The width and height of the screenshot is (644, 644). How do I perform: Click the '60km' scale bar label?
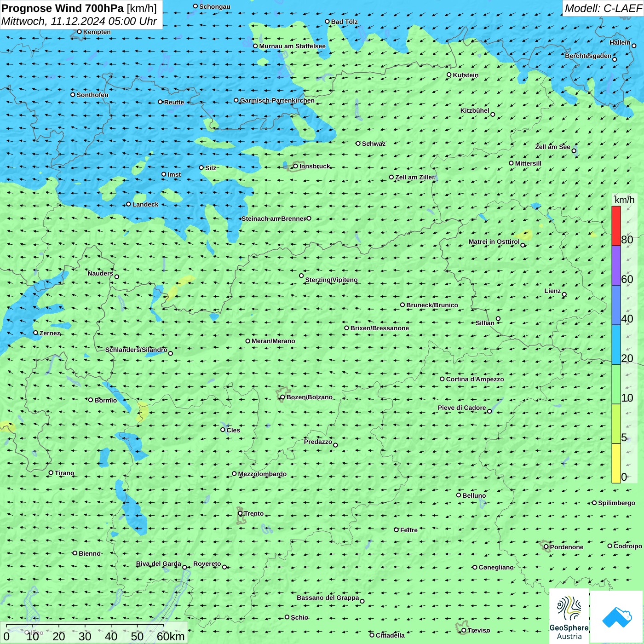pos(171,636)
